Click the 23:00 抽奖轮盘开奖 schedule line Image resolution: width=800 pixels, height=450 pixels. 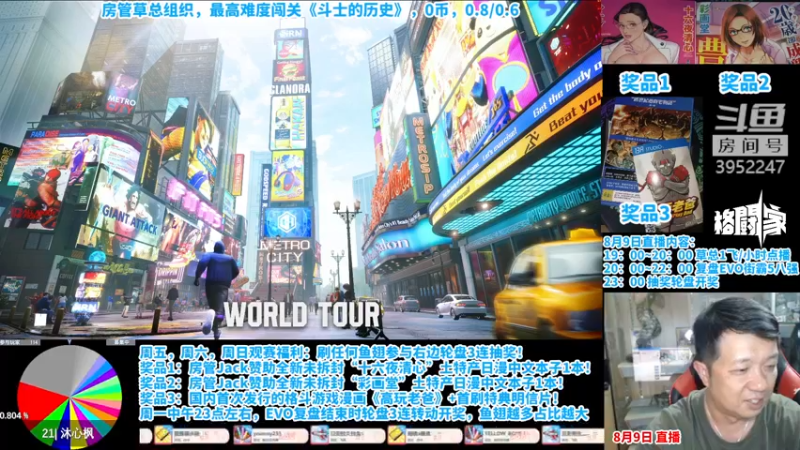pyautogui.click(x=661, y=282)
